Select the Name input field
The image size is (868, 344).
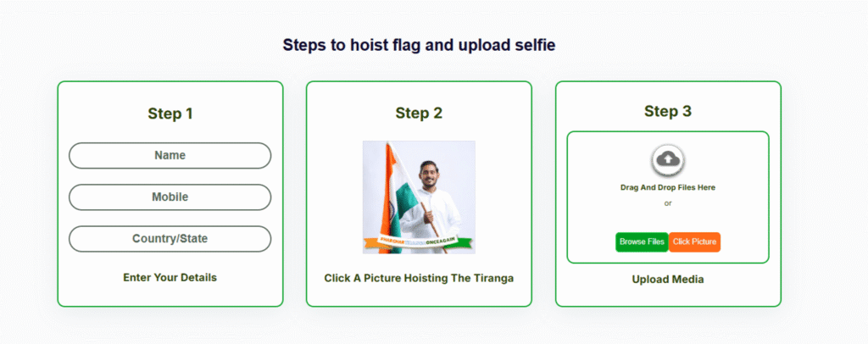[x=170, y=155]
